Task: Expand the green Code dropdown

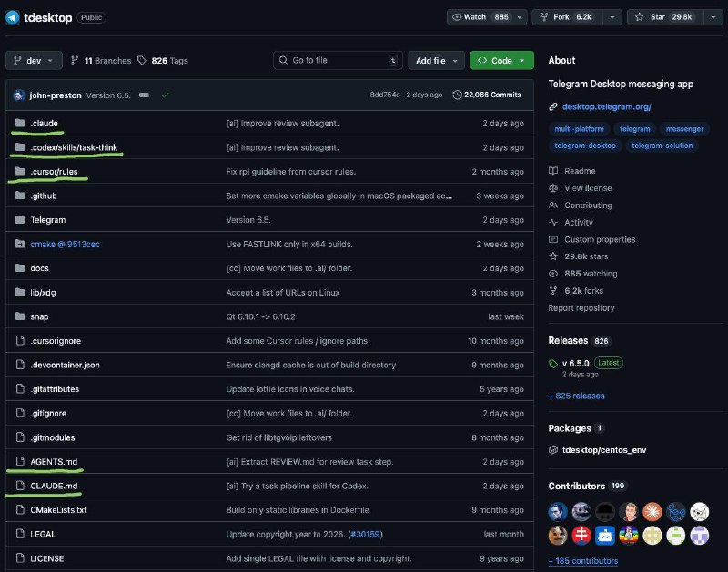Action: pos(501,60)
